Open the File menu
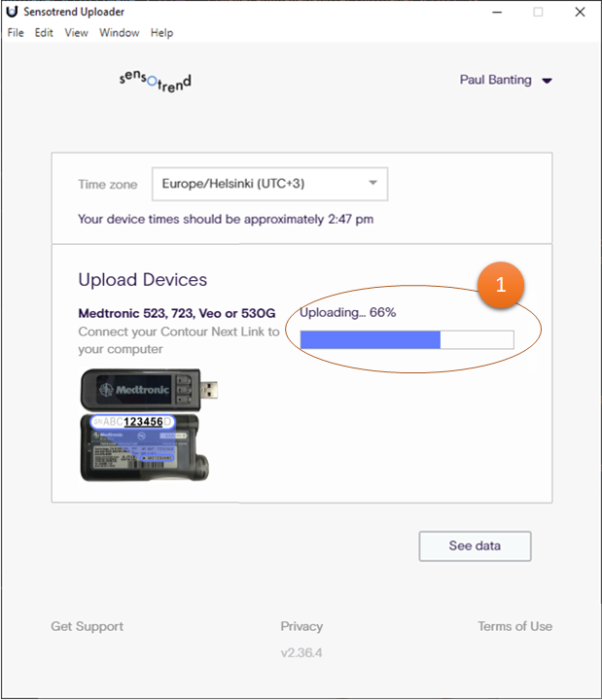 click(x=16, y=33)
